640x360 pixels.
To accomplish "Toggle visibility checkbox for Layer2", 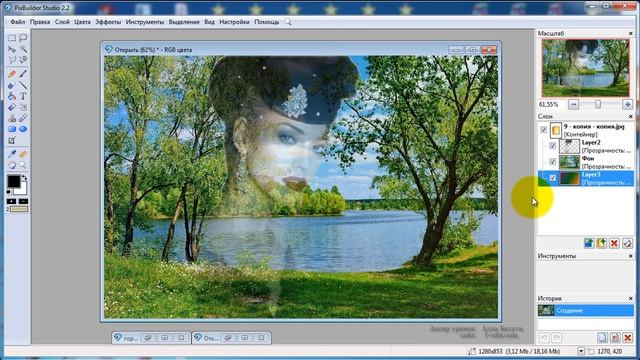I will (552, 146).
